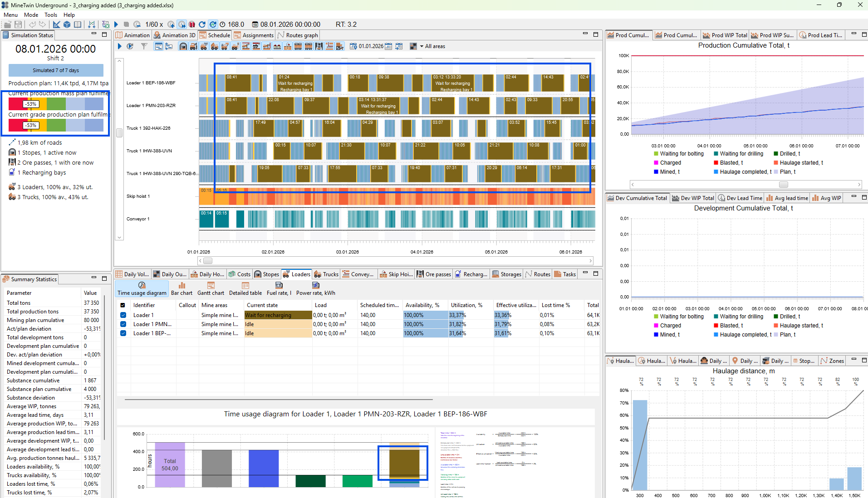Uncheck the Loader 1 PMN row checkbox
The height and width of the screenshot is (498, 868).
pyautogui.click(x=123, y=324)
